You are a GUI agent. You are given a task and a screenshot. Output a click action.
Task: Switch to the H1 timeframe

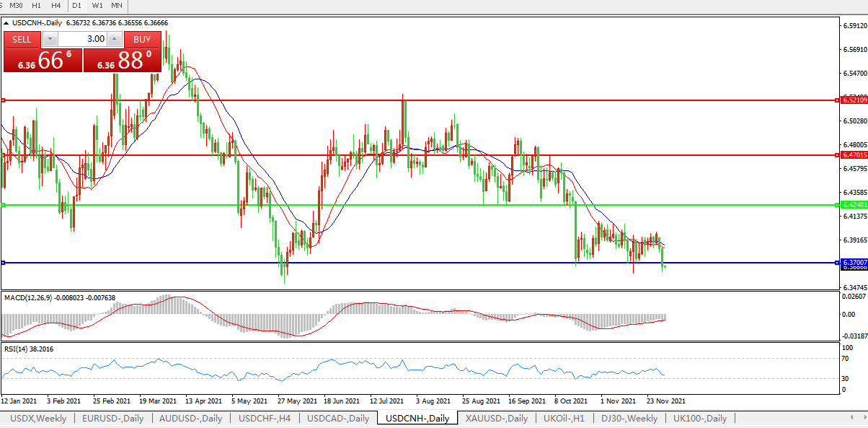pyautogui.click(x=37, y=6)
